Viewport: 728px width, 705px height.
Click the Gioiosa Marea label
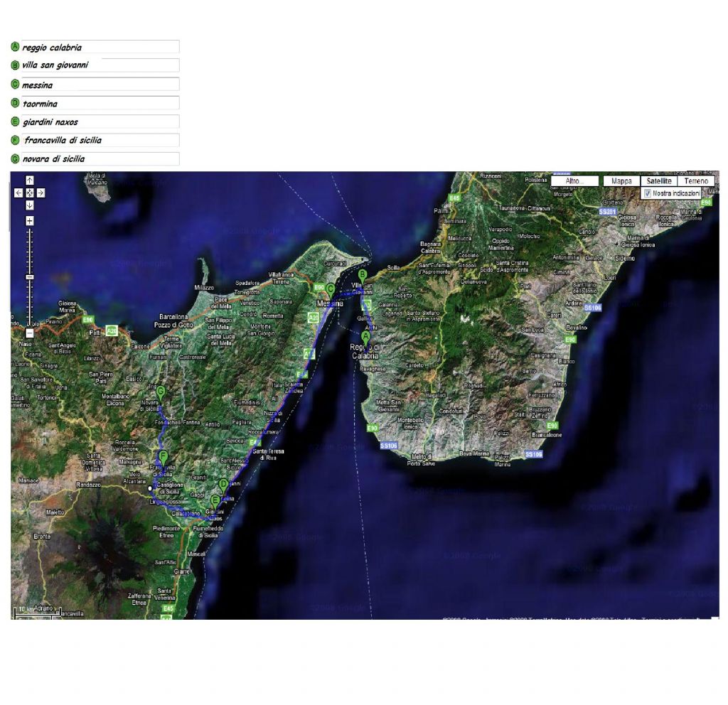(68, 306)
